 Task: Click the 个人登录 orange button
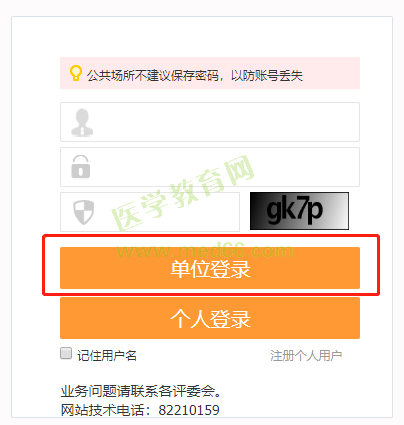(210, 318)
